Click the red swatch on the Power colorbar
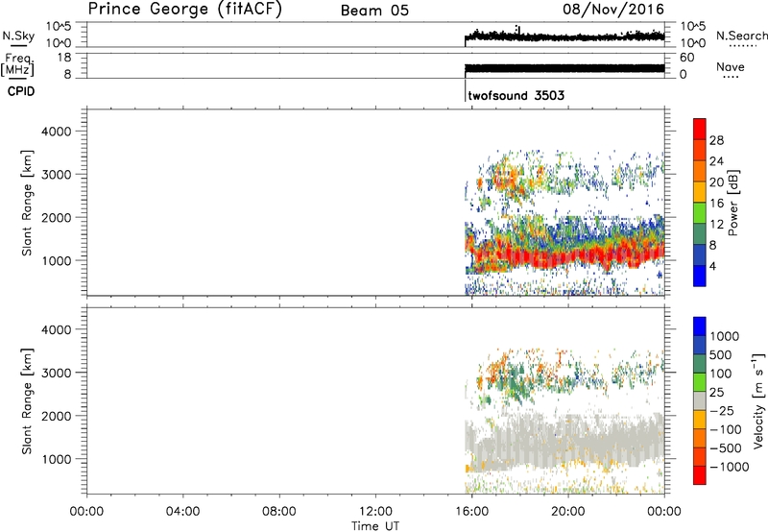 pos(700,129)
